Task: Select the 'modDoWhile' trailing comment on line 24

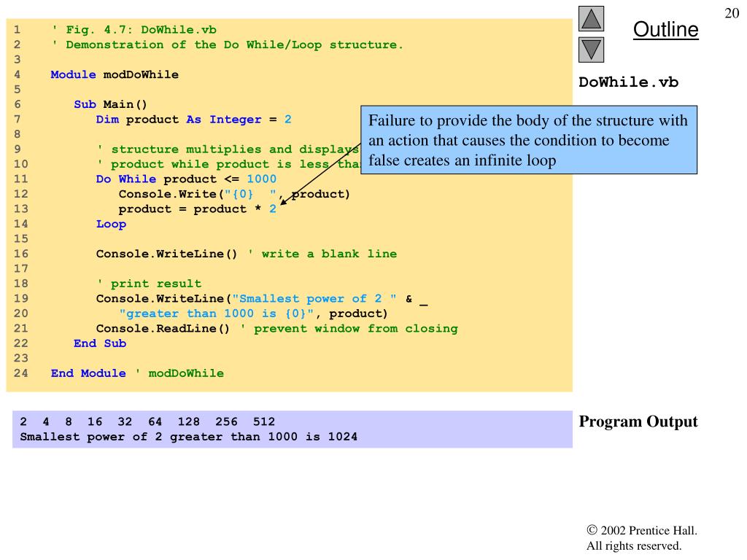Action: 180,373
